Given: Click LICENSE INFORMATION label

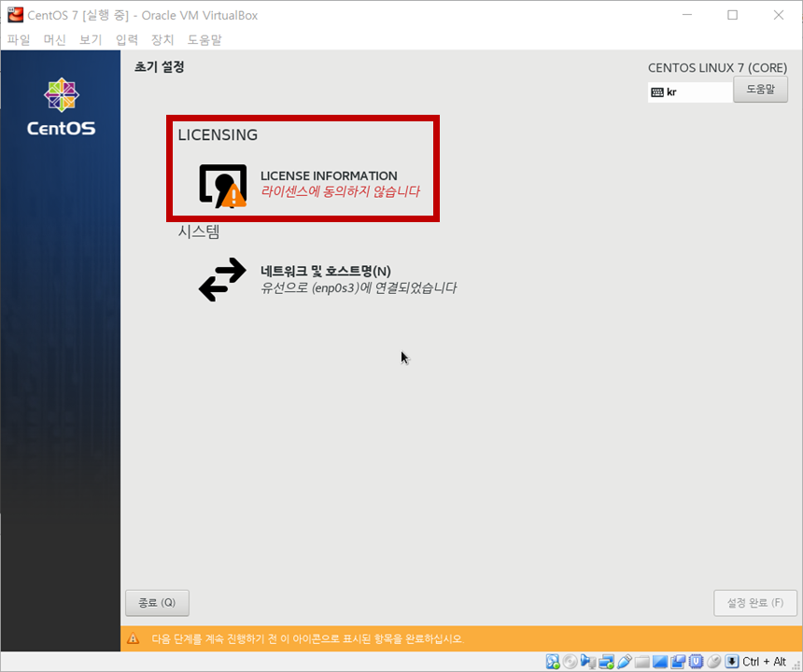Looking at the screenshot, I should click(x=329, y=175).
